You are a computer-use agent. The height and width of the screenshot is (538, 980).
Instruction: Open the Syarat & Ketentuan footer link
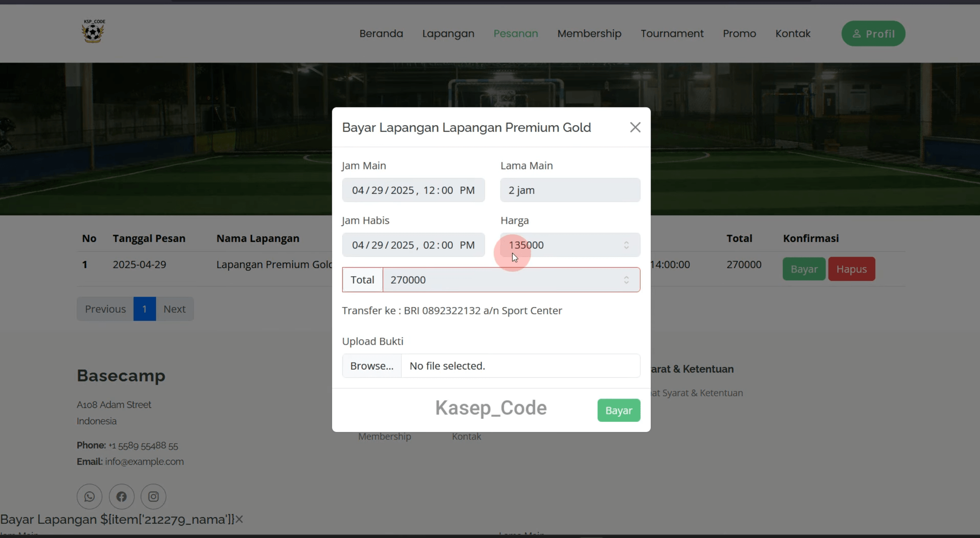(697, 393)
